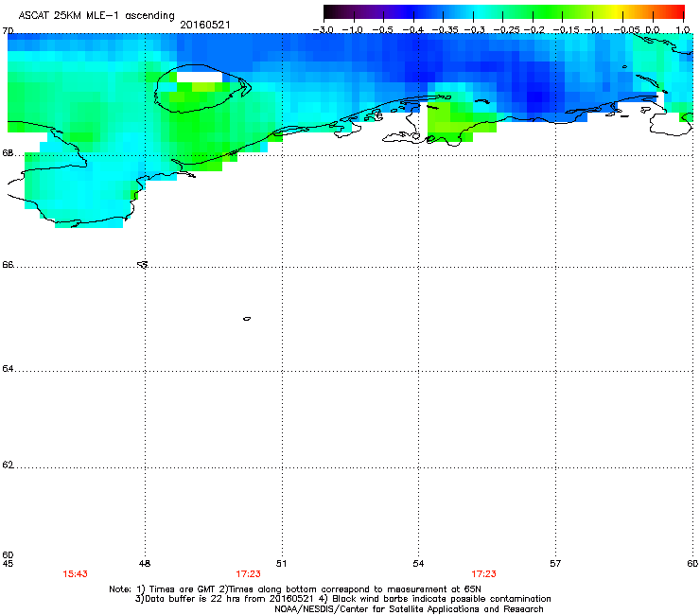Click the 17:23 time stamp nearest longitude 51
This screenshot has height=615, width=700.
(x=248, y=574)
